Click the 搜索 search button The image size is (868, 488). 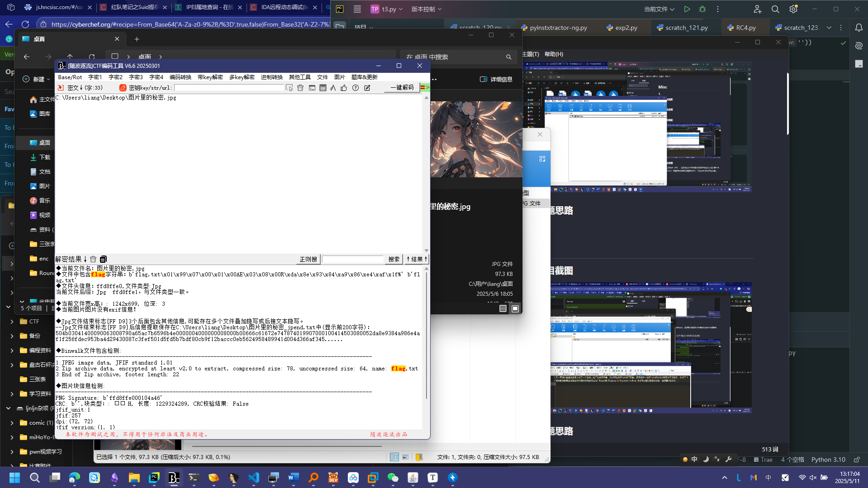(394, 259)
